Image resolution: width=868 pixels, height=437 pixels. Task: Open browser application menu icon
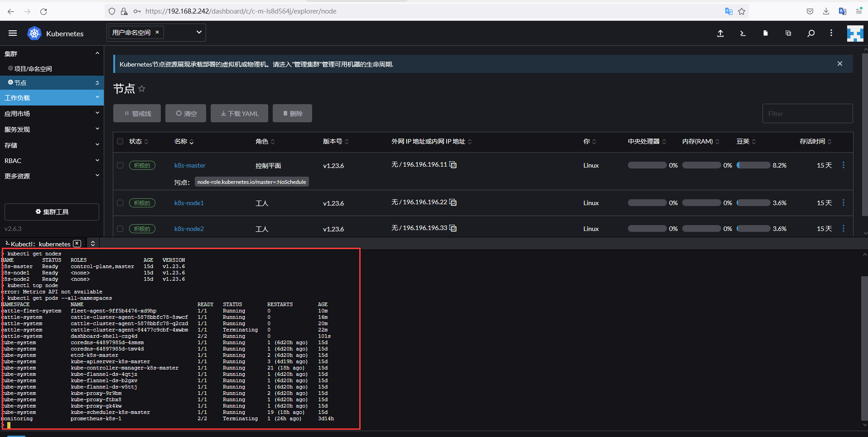859,11
